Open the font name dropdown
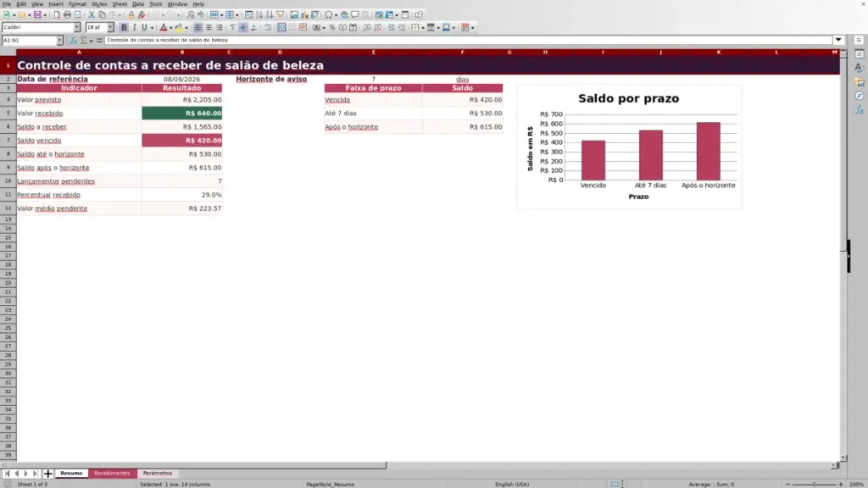The image size is (868, 488). pyautogui.click(x=77, y=27)
